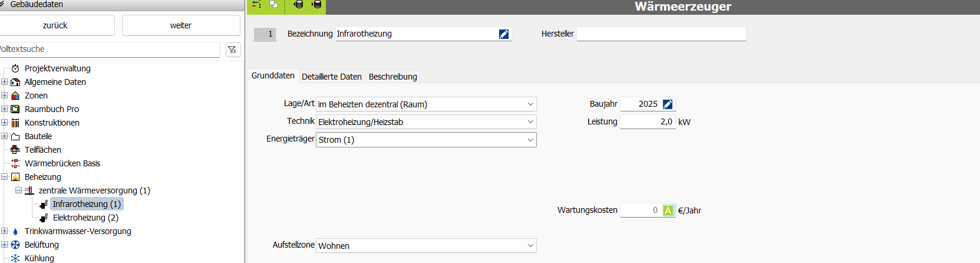The image size is (980, 263).
Task: Click the stopwatch icon for Projektverwaltung
Action: click(15, 68)
